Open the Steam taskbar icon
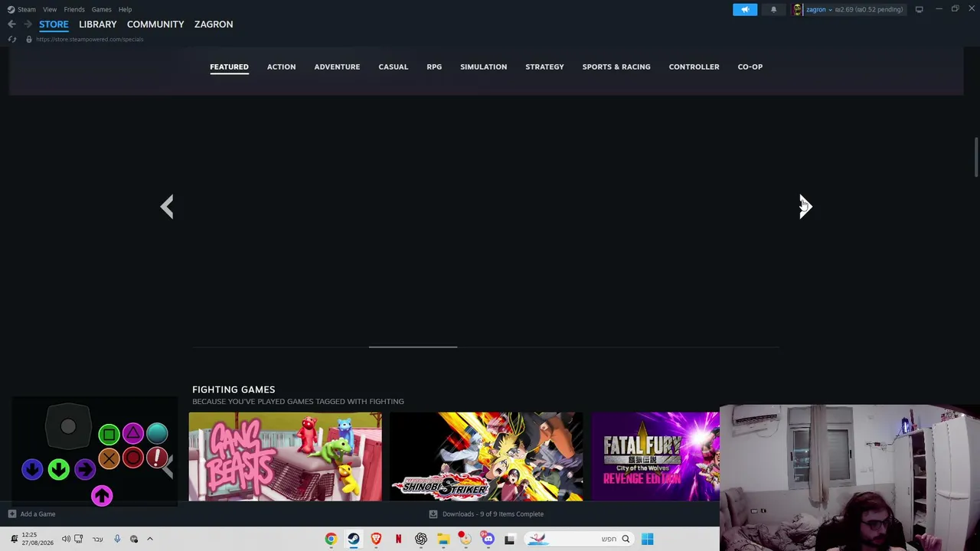Viewport: 980px width, 551px height. (x=353, y=539)
